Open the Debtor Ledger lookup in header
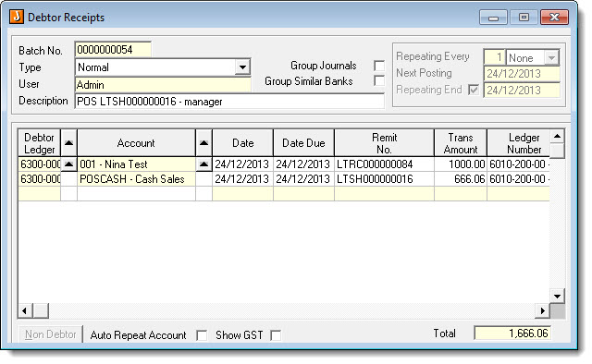Screen dimensions: 592x364 tap(68, 143)
